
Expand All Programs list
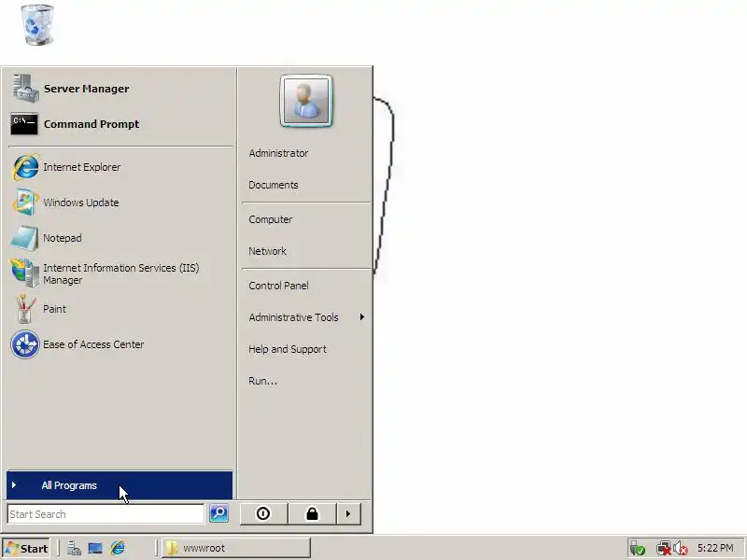tap(120, 485)
